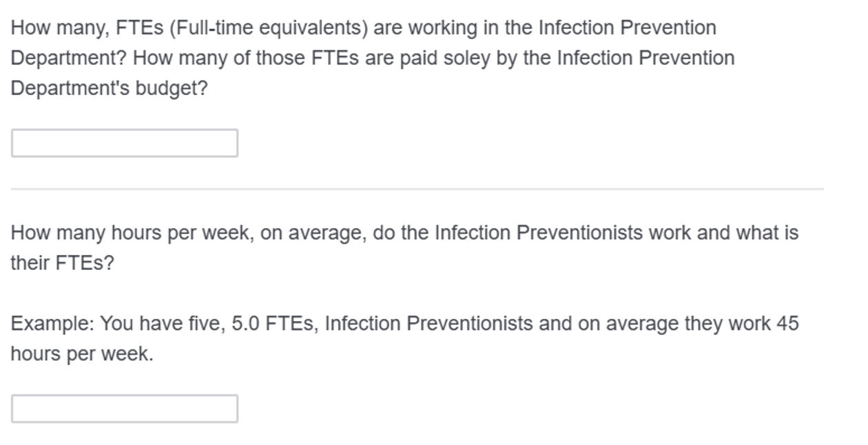Click the line starting 'Department? How many'
Screen dimensions: 868x445
point(373,58)
